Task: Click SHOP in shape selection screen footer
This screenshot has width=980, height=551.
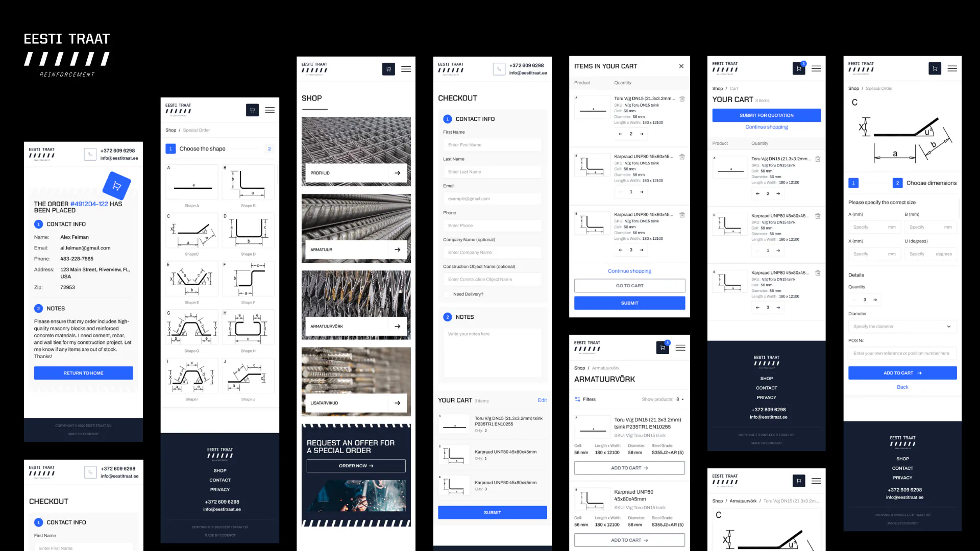Action: click(220, 470)
